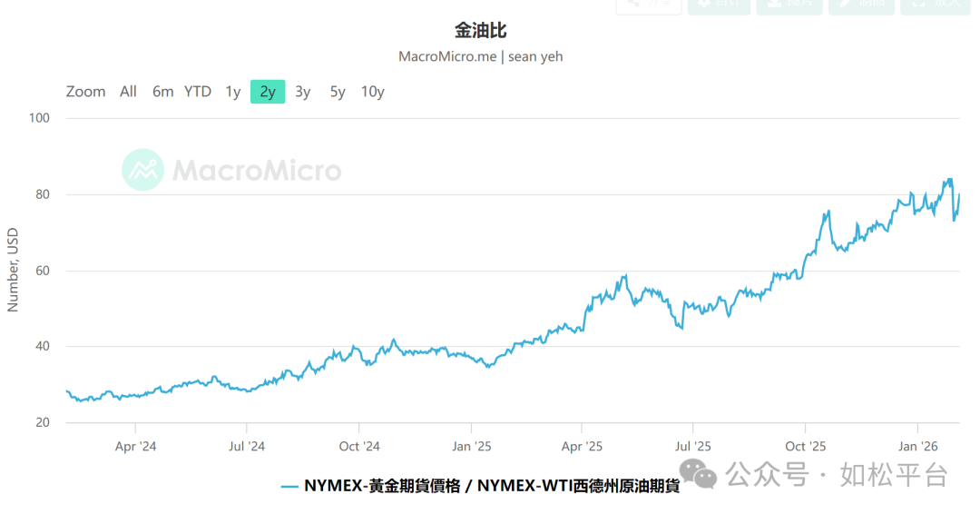Click the WeChat icon in the watermark
Screen dimensions: 980x514
698,473
